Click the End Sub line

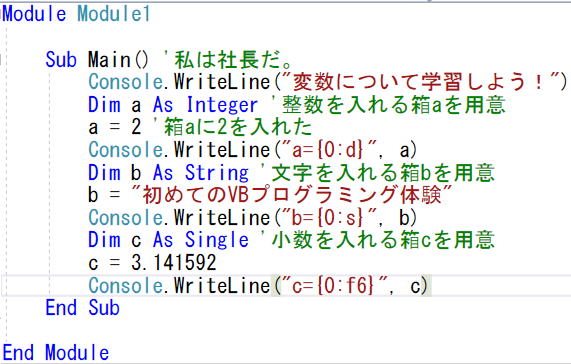(x=83, y=308)
